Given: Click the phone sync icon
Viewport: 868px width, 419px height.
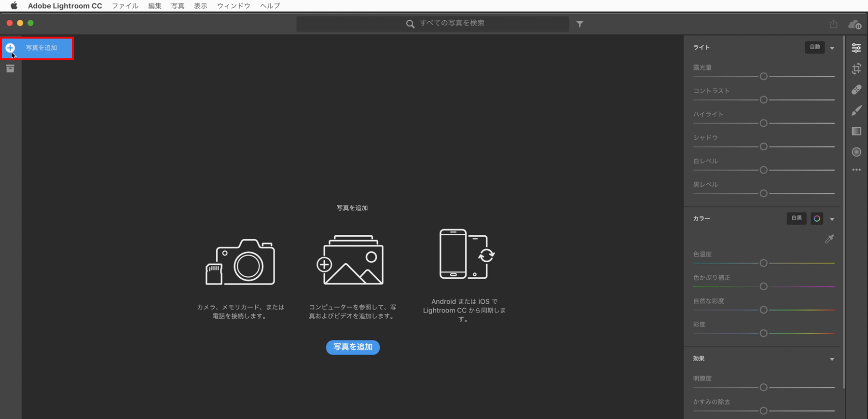Looking at the screenshot, I should 467,254.
